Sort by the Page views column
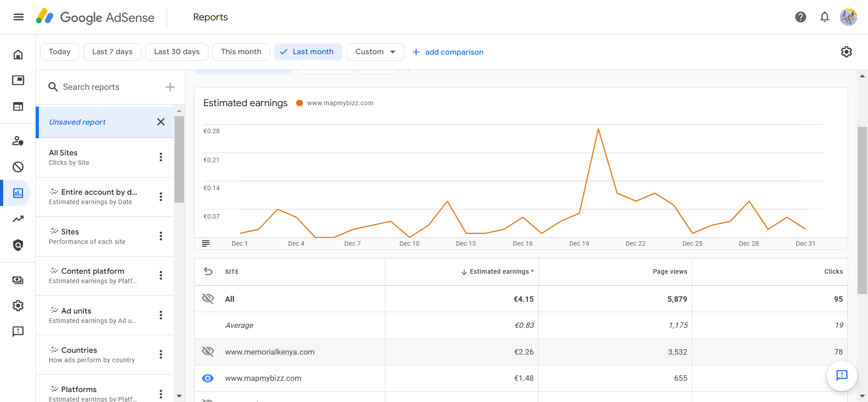Viewport: 868px width, 402px height. 670,271
